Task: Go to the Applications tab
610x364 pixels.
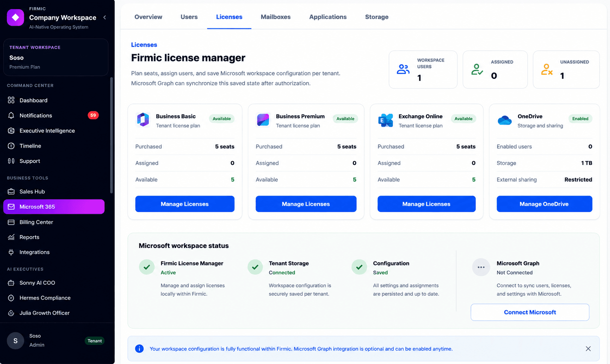Action: 328,17
